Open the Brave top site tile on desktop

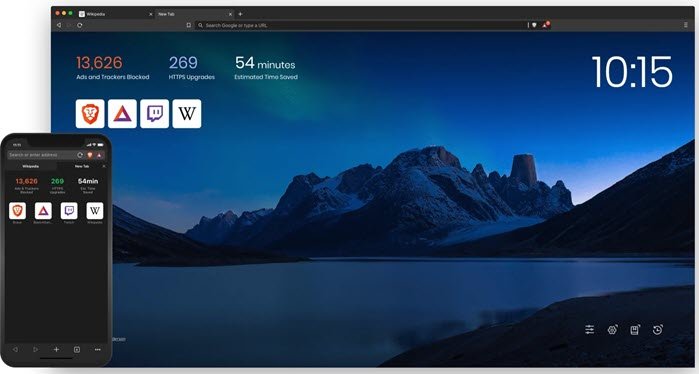[90, 114]
